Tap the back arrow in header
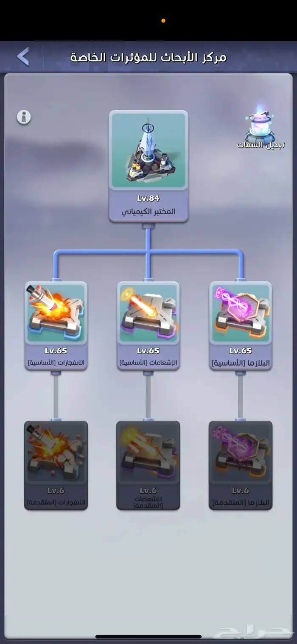This screenshot has height=644, width=297. 23,56
